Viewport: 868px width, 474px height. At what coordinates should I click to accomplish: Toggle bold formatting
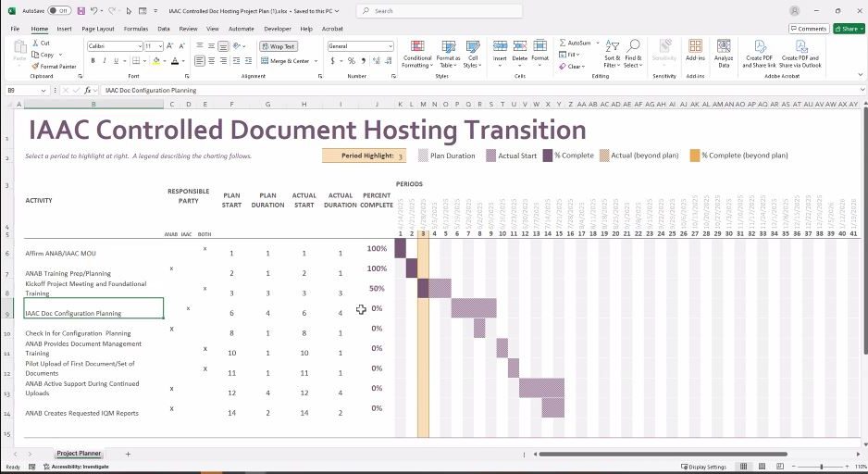click(93, 61)
